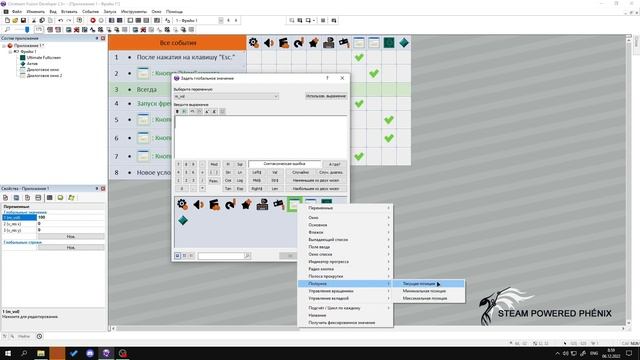Expand the Переменные submenu
Screen dimensions: 640x360
(x=345, y=208)
